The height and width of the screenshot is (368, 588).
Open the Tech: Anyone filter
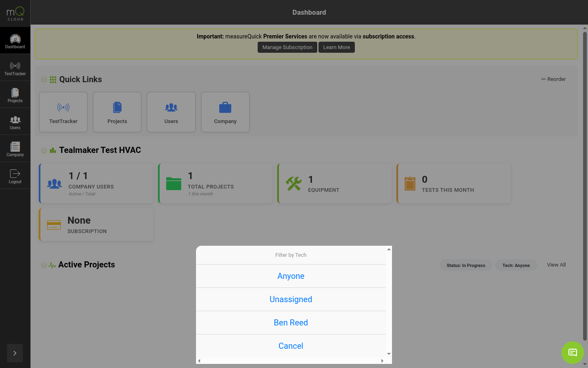click(516, 265)
